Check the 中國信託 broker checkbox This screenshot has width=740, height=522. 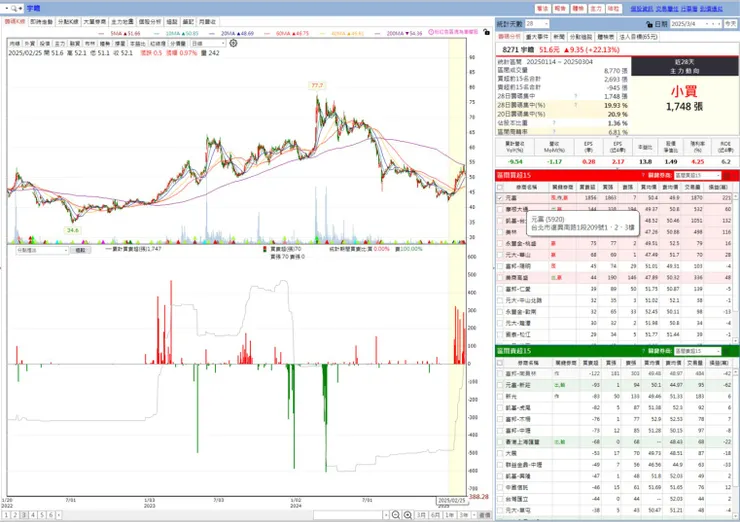click(x=500, y=488)
